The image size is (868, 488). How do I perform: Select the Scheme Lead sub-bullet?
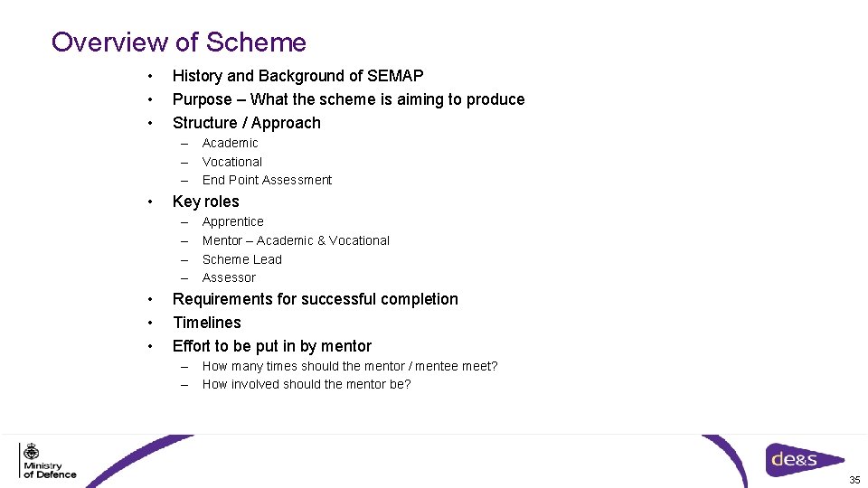[242, 259]
